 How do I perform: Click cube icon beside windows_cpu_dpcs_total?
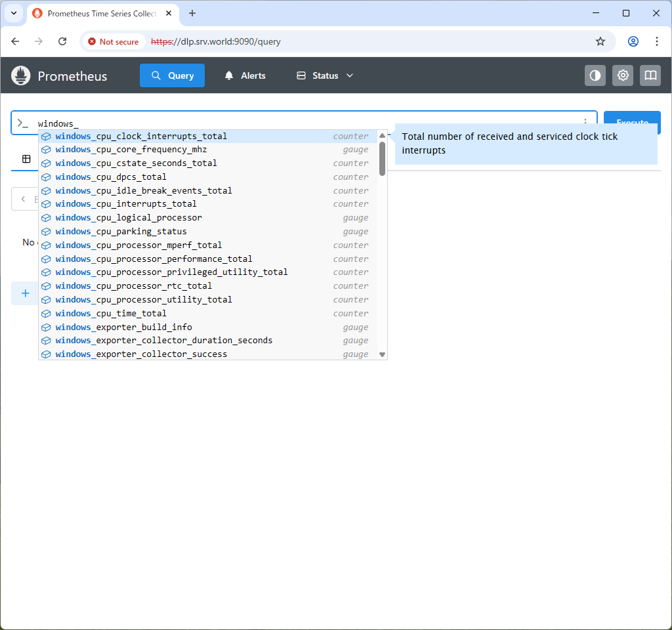tap(46, 177)
